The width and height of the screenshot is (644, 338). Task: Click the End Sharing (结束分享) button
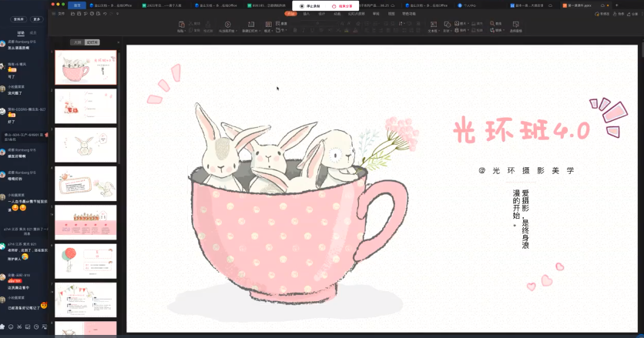point(342,6)
